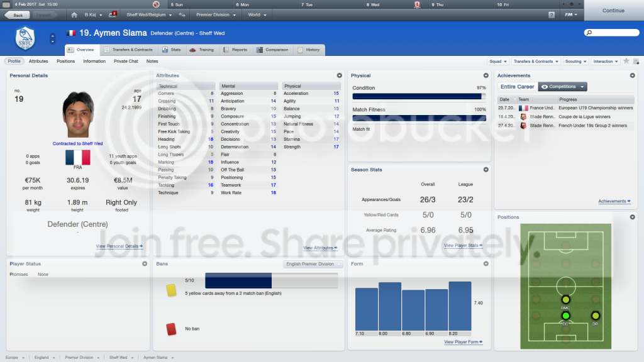
Task: Click the transfers swap arrows icon
Action: coord(182,15)
